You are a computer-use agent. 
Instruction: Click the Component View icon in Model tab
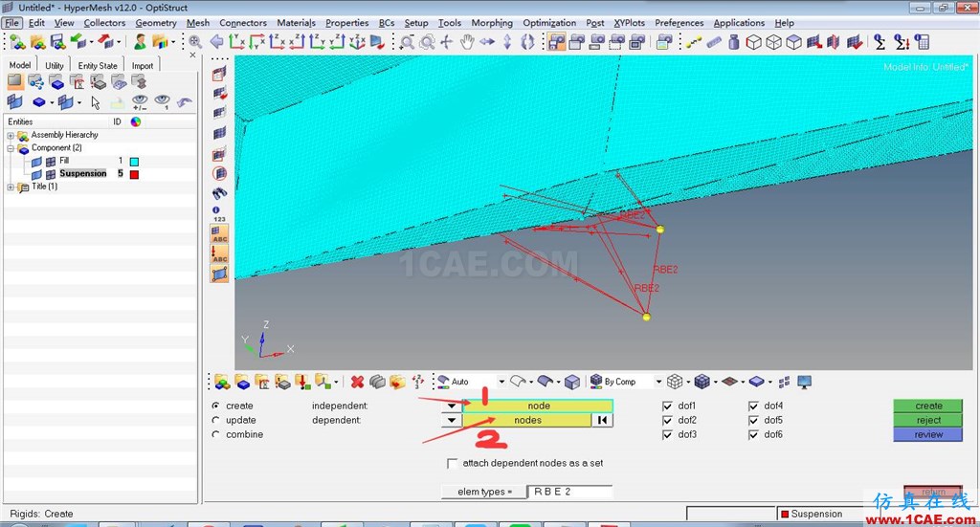56,82
